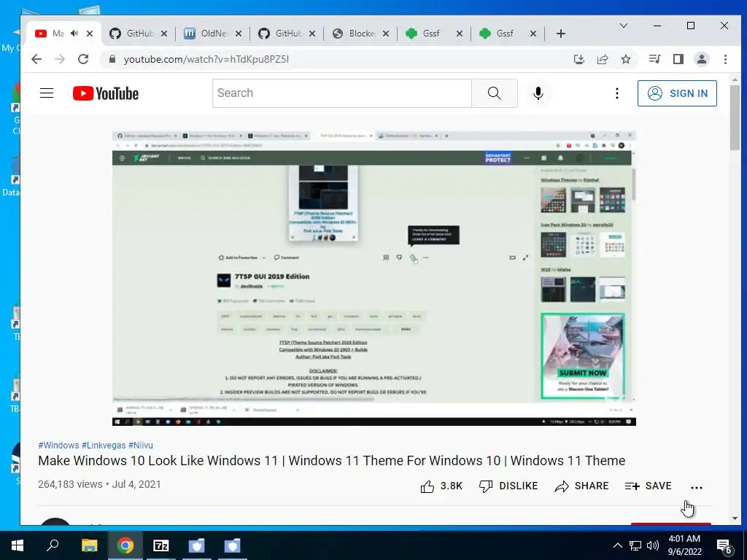Open the YouTube hamburger guide menu
This screenshot has height=560, width=747.
coord(47,93)
